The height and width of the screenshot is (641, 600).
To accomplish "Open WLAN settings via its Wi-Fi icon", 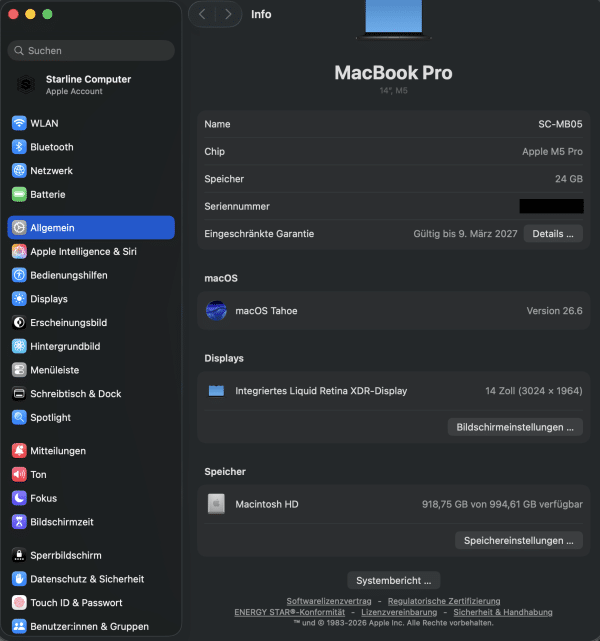I will click(x=19, y=123).
